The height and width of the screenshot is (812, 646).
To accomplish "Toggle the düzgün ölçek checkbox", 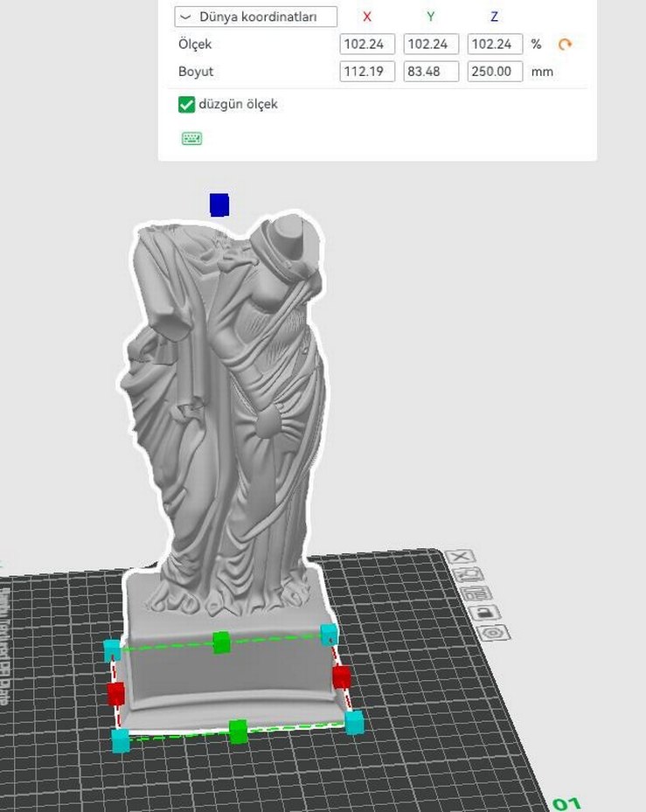I will click(186, 105).
